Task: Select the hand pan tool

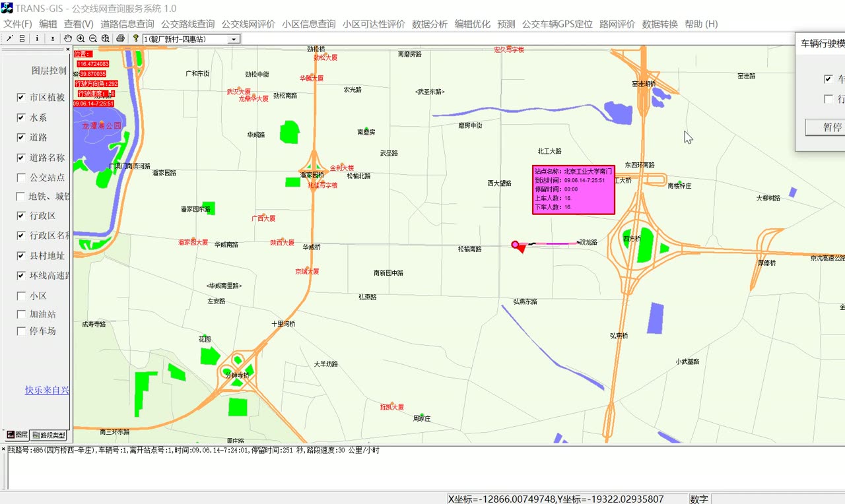Action: tap(68, 39)
